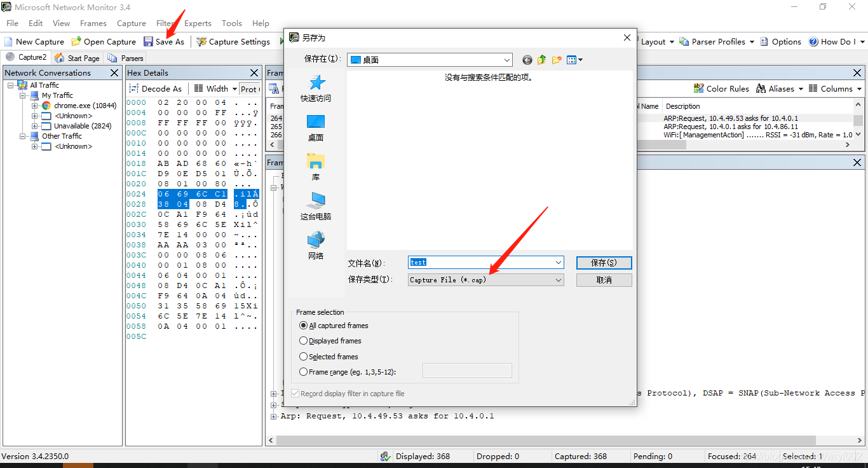Select All Traffic in conversations tree
The image size is (868, 468).
[x=44, y=85]
